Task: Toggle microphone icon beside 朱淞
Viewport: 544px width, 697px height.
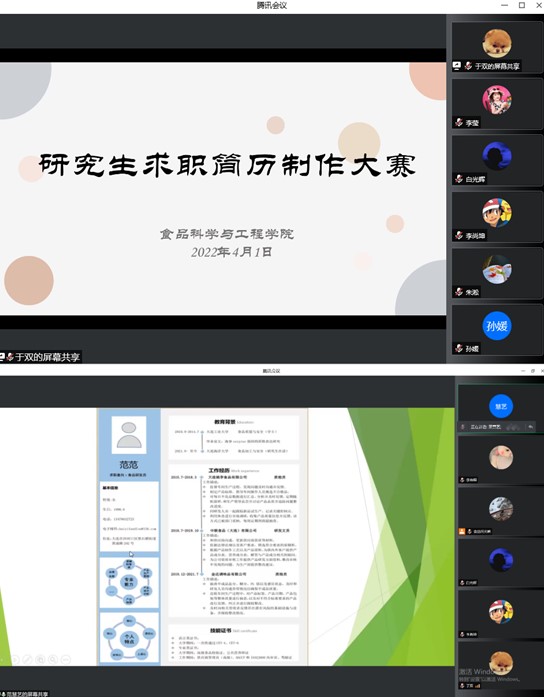Action: tap(459, 292)
